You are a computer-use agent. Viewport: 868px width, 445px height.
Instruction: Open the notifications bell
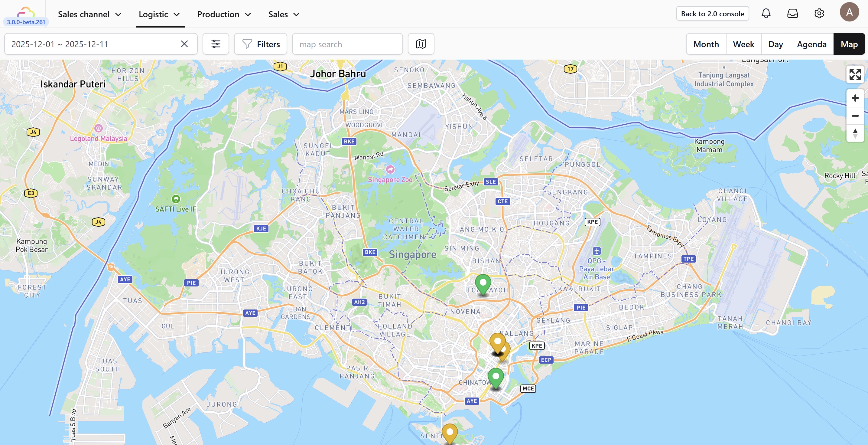(766, 14)
